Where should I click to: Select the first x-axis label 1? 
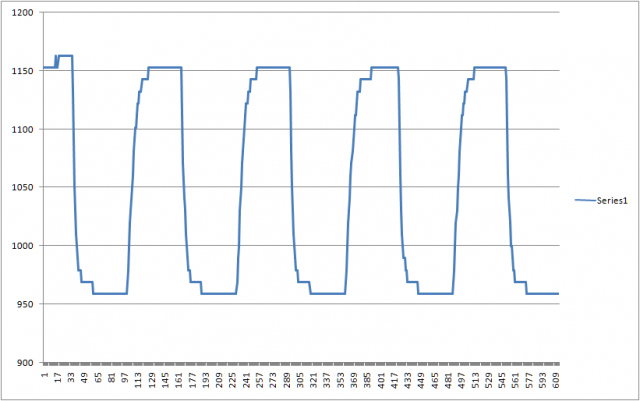click(45, 376)
